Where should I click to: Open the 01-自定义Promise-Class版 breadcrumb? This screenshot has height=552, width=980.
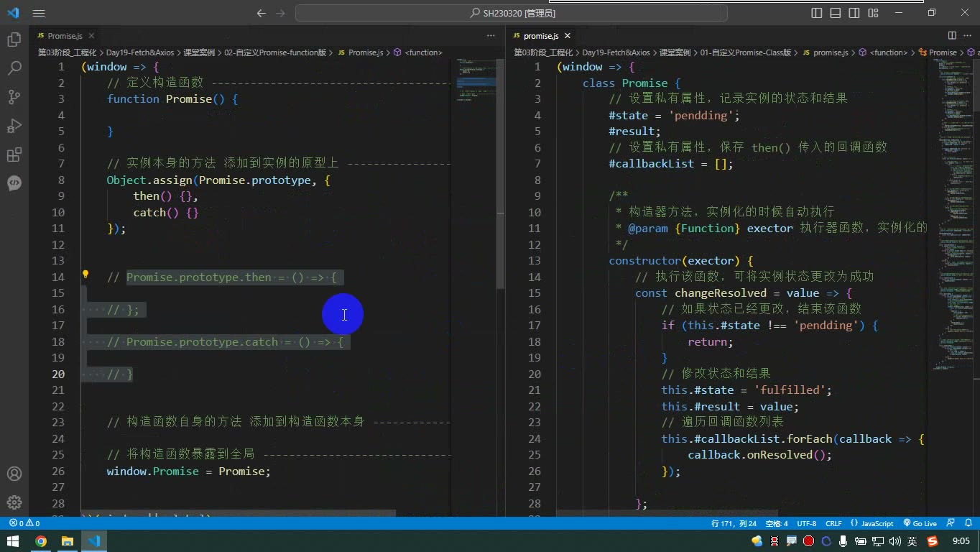click(x=746, y=52)
